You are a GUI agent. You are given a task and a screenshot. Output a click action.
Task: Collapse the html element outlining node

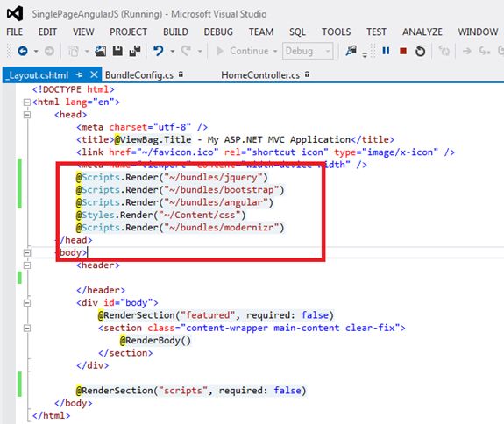point(27,102)
